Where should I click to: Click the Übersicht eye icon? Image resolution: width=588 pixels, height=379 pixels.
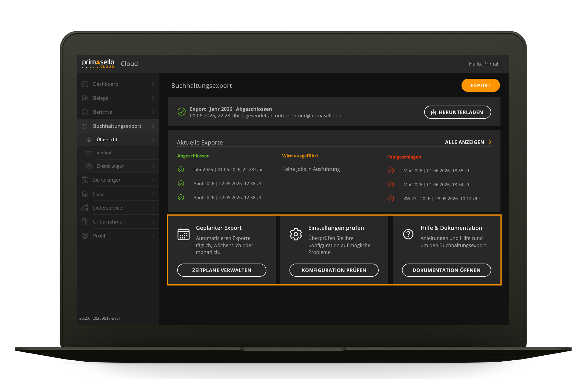coord(89,140)
